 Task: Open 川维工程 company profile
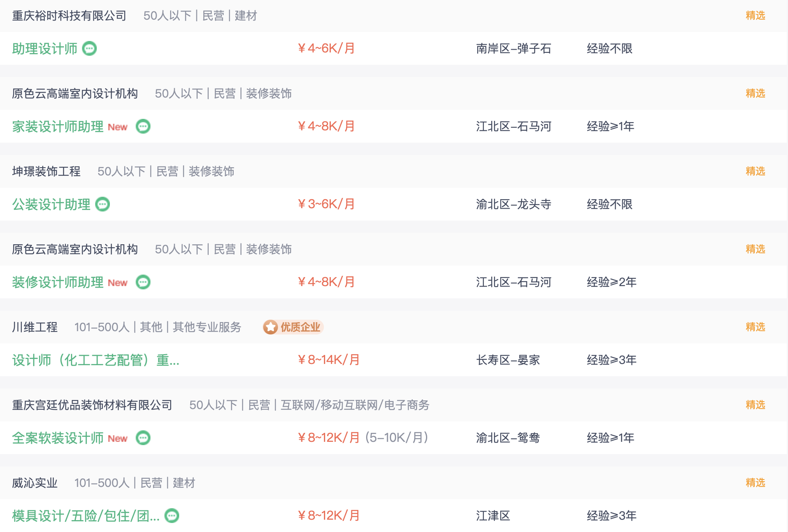35,327
